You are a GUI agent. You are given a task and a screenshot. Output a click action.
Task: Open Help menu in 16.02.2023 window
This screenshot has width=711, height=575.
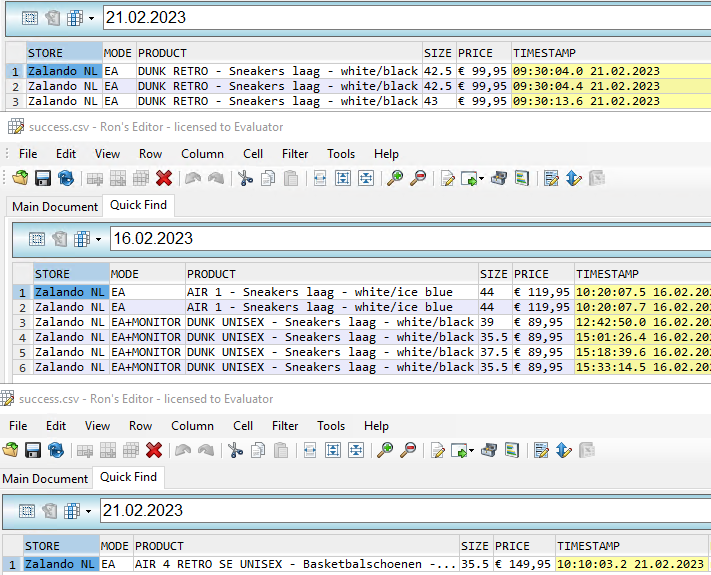point(386,154)
